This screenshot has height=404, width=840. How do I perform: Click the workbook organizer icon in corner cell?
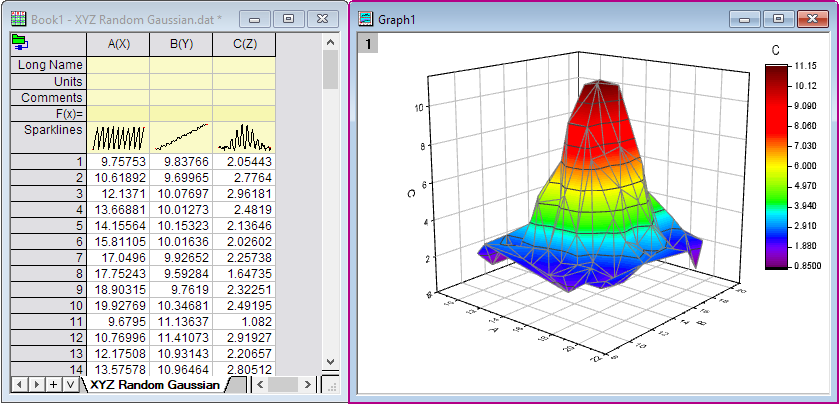(19, 42)
